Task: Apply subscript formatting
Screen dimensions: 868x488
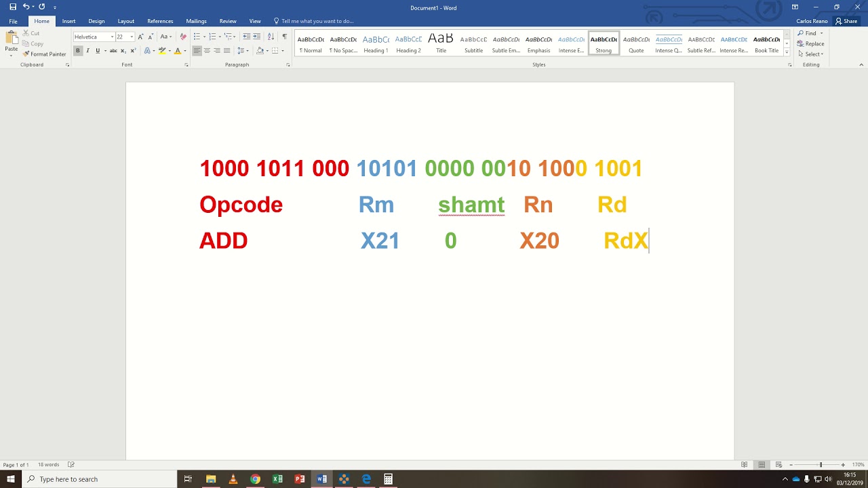Action: tap(123, 51)
